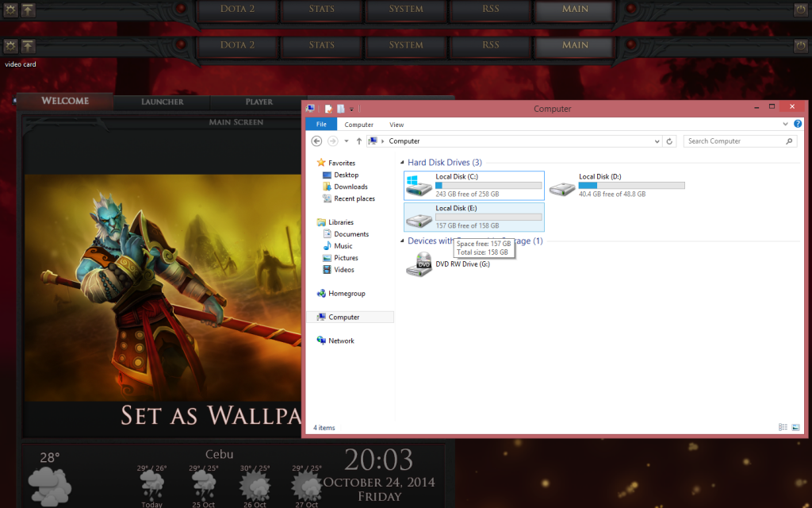Open the File menu tab
This screenshot has height=508, width=812.
pos(321,125)
